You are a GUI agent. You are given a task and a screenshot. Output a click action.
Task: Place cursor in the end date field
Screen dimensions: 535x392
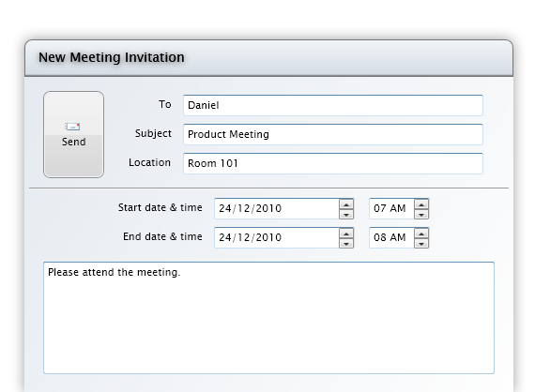pyautogui.click(x=277, y=237)
